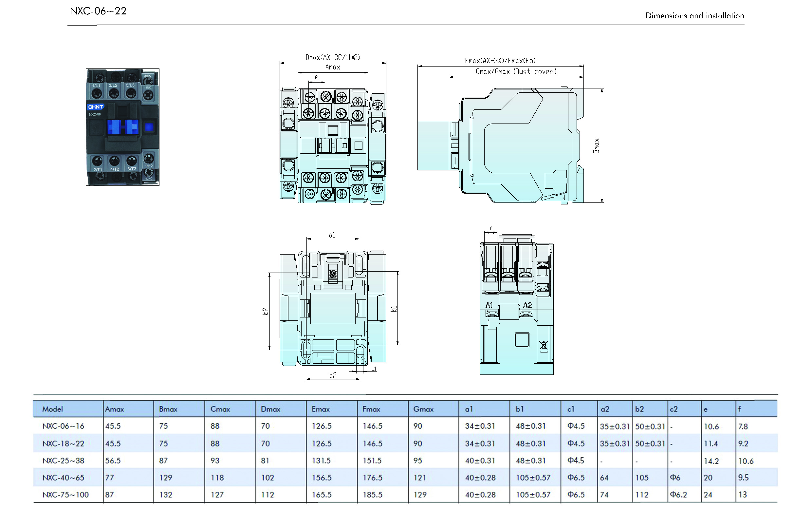Click the NXC-06~22 page heading
Viewport: 812px width, 516px height.
(98, 11)
